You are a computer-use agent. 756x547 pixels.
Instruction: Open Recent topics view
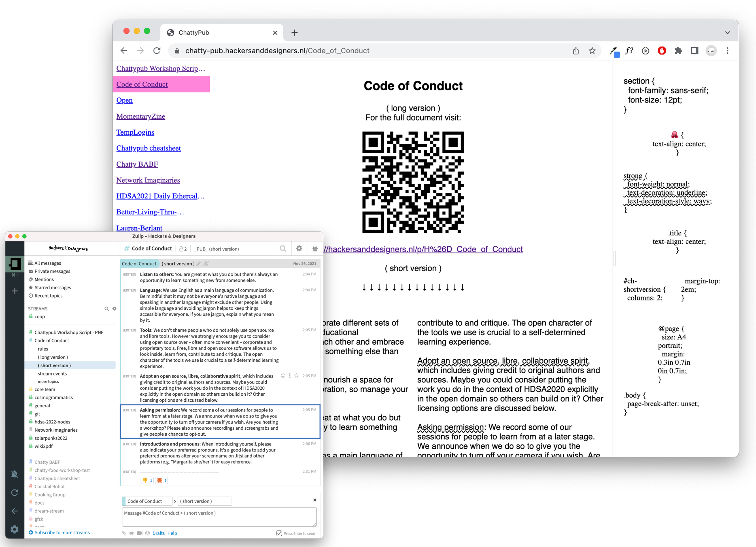(48, 296)
